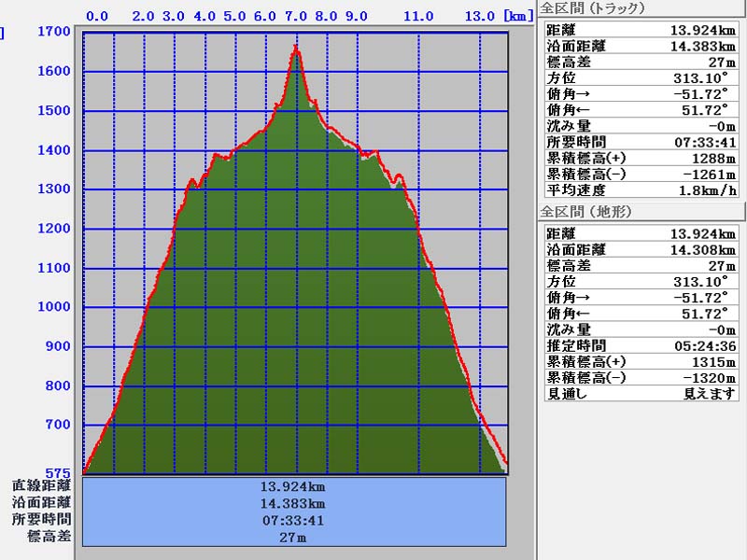Click the summit peak of the elevation profile
Viewport: 747px width, 560px height.
click(297, 48)
